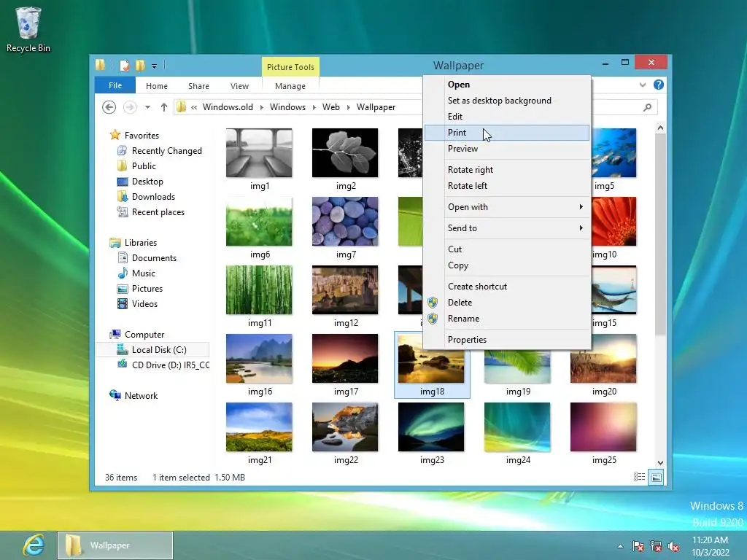Choose Cut from the context menu
The image size is (747, 560).
(x=506, y=249)
